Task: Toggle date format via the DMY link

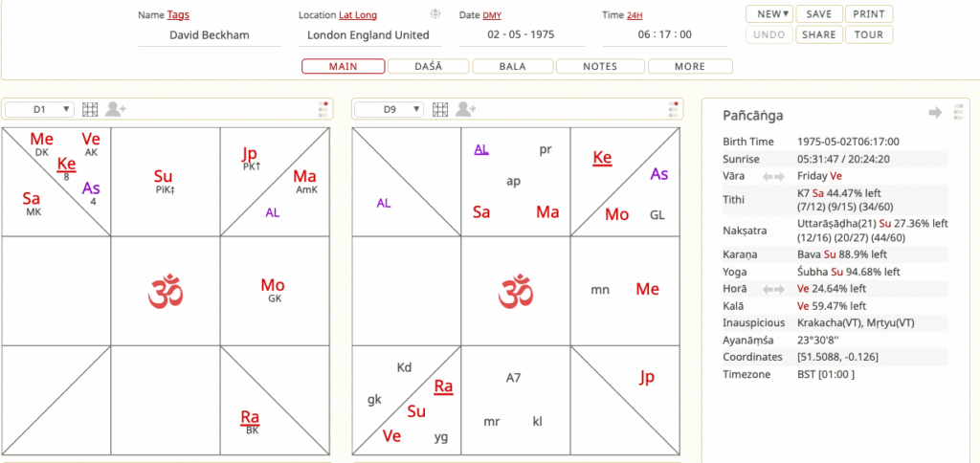Action: tap(492, 15)
